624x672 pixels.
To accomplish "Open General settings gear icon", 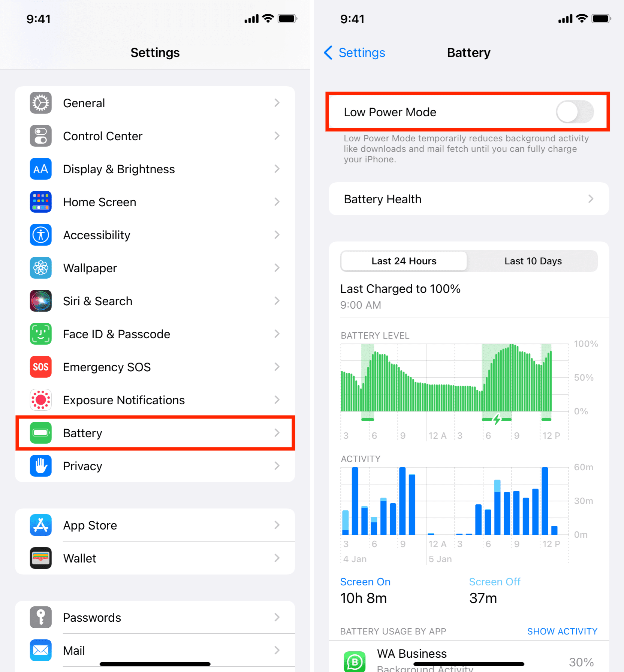I will pos(40,103).
